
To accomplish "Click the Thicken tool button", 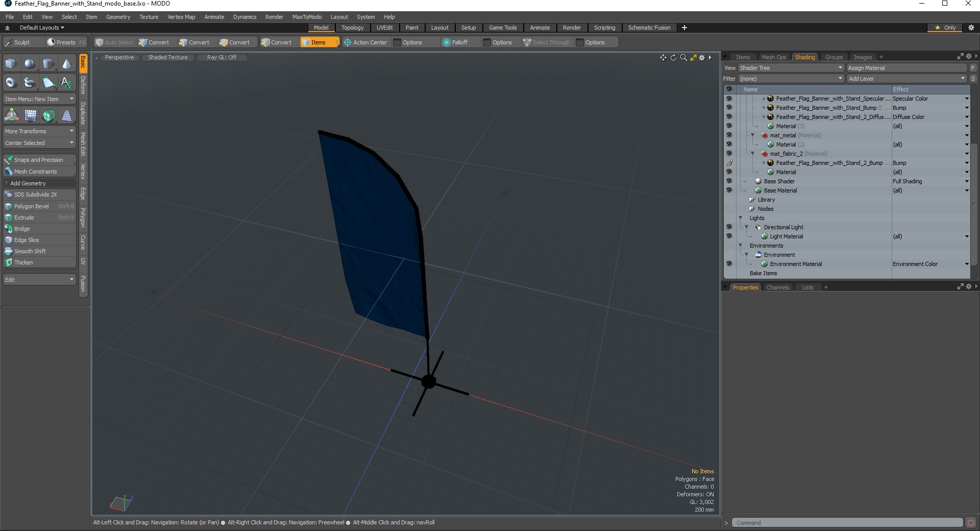I will (x=39, y=262).
